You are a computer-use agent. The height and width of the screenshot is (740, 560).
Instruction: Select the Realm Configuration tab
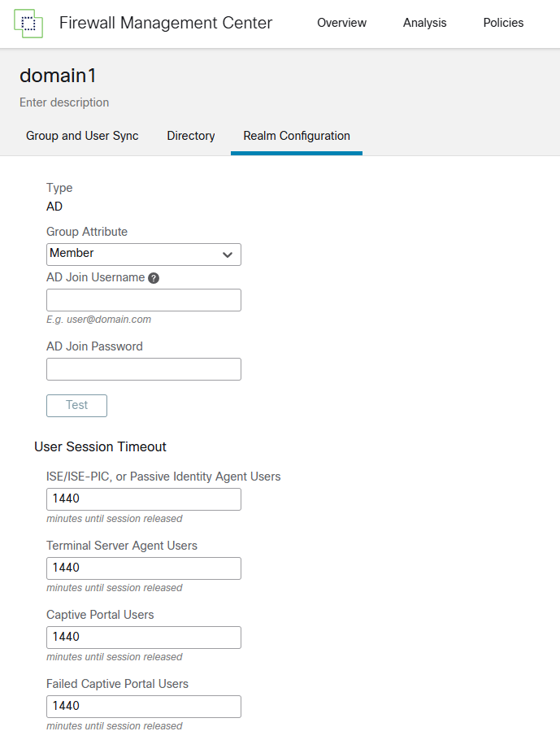tap(297, 136)
